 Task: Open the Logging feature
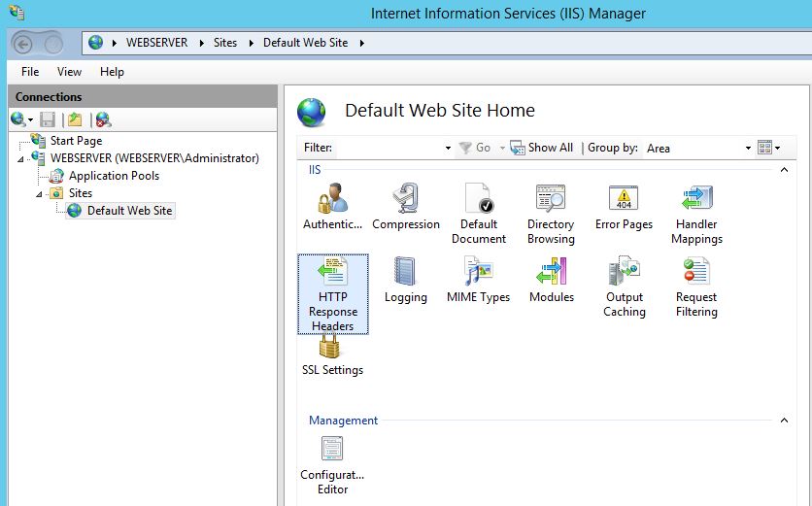coord(405,280)
